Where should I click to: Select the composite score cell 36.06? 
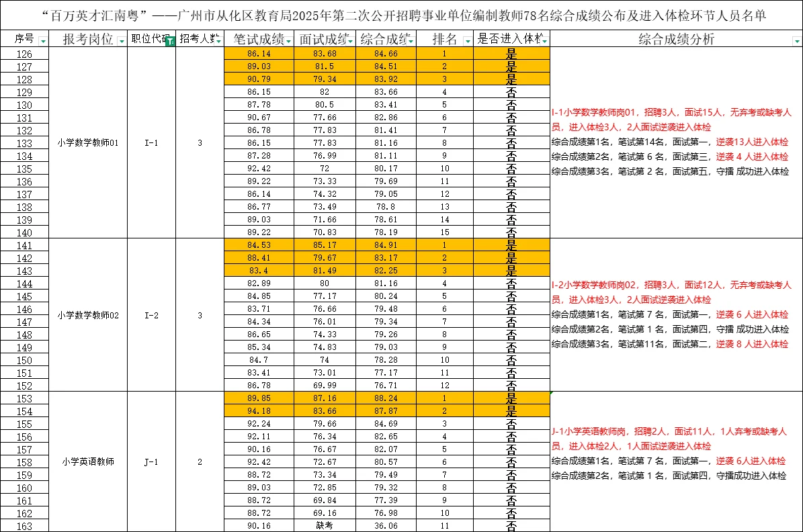[x=386, y=525]
